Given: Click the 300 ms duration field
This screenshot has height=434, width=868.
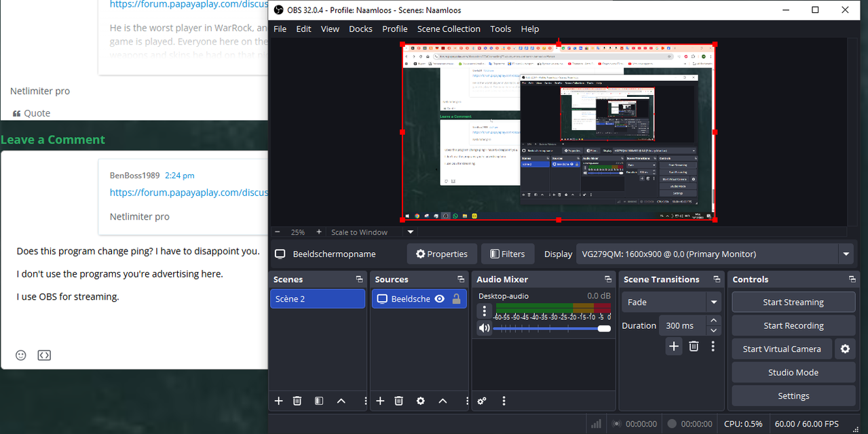Looking at the screenshot, I should pos(682,325).
